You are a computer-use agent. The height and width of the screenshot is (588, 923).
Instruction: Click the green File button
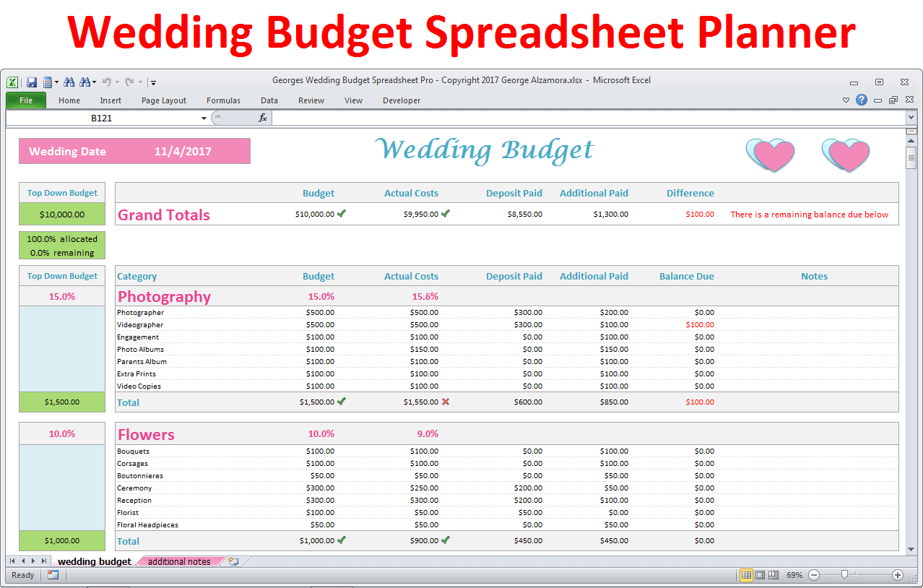point(26,100)
